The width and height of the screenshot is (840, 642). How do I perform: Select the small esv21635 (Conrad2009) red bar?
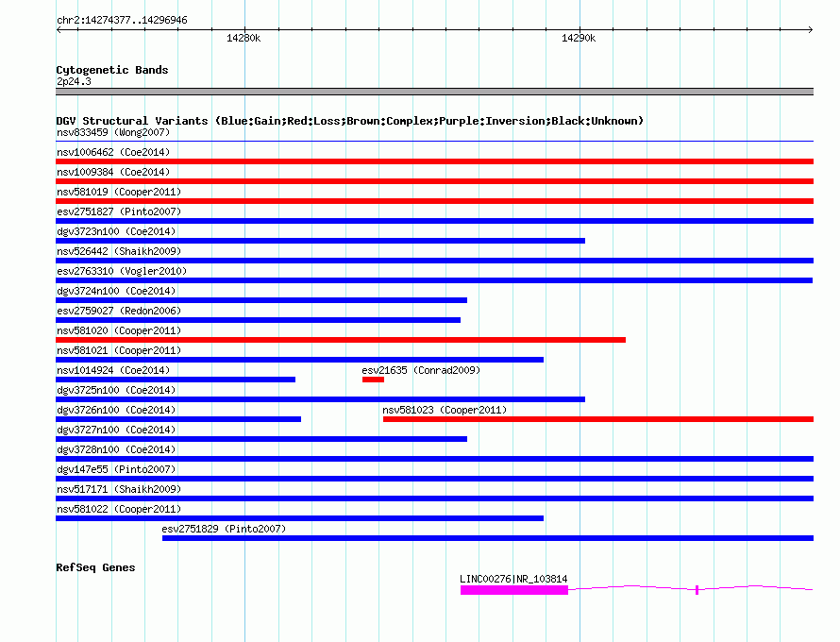tap(373, 380)
